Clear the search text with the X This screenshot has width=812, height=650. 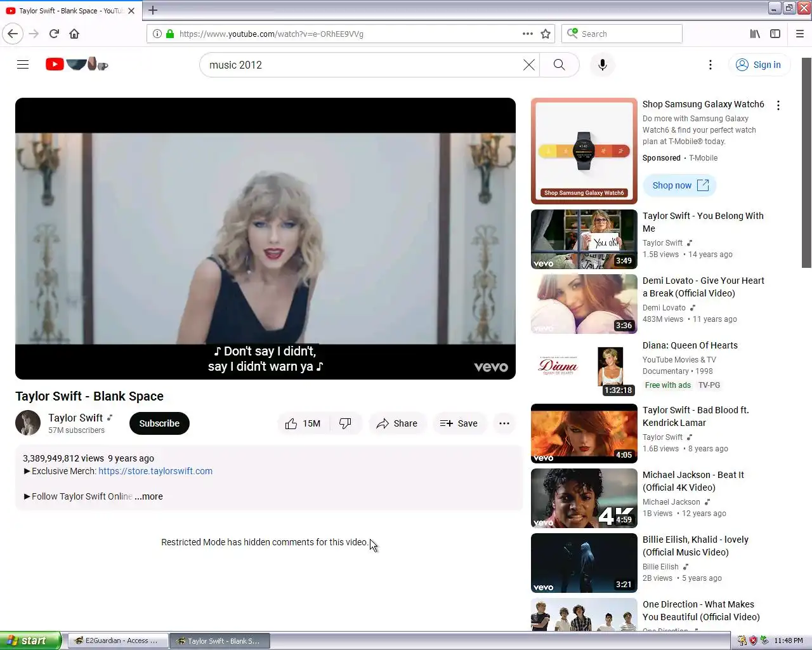[528, 65]
